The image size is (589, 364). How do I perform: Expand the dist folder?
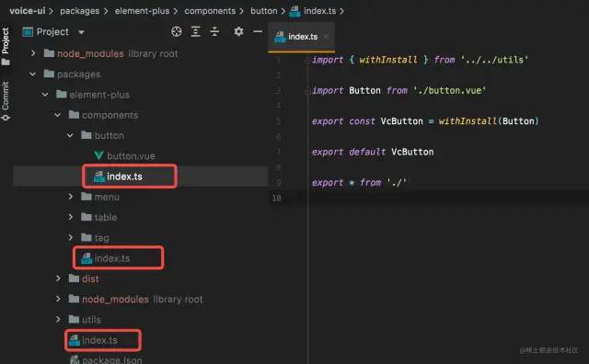tap(58, 279)
